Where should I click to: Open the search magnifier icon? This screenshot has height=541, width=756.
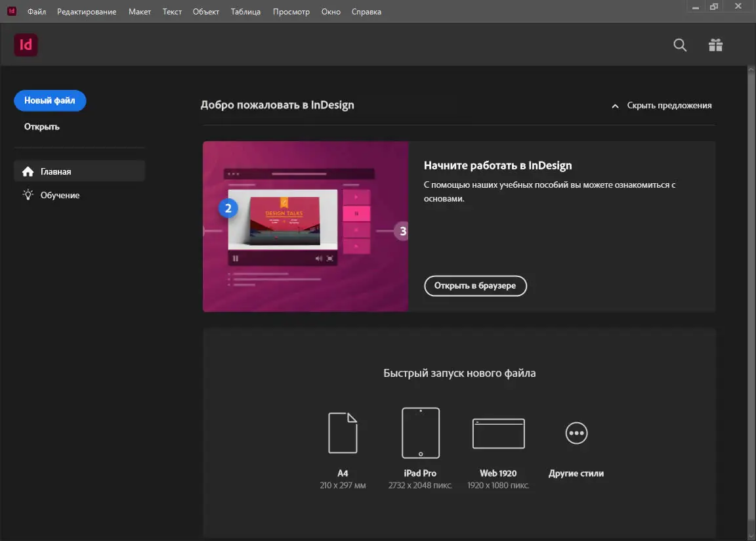click(x=680, y=45)
